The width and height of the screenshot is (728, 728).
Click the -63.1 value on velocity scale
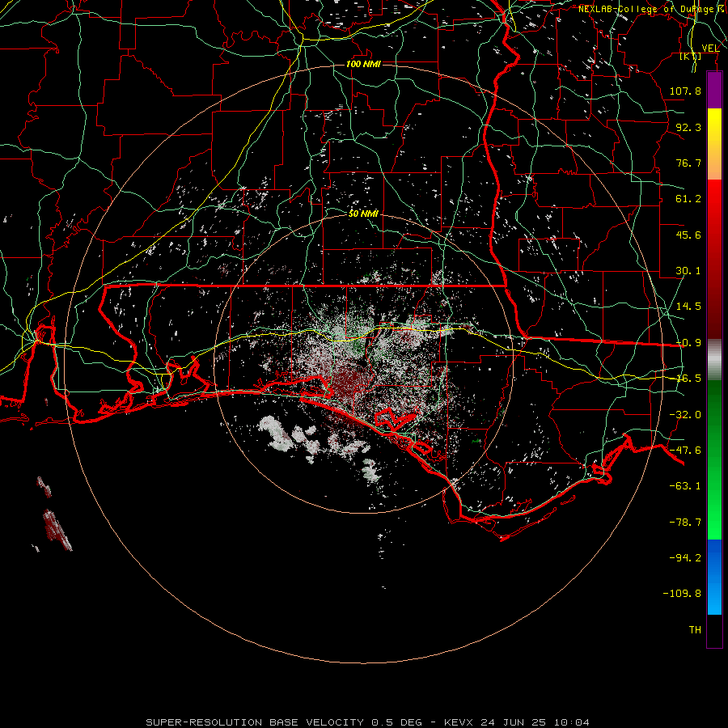click(685, 486)
